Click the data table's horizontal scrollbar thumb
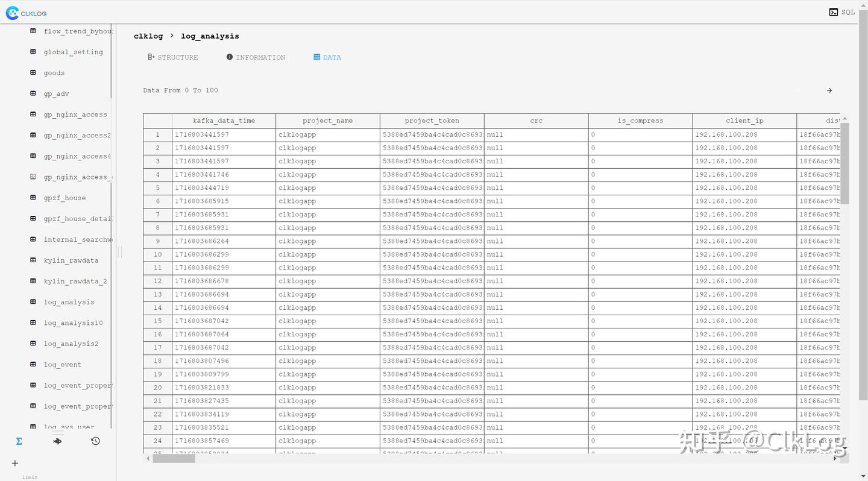This screenshot has height=481, width=868. [174, 459]
